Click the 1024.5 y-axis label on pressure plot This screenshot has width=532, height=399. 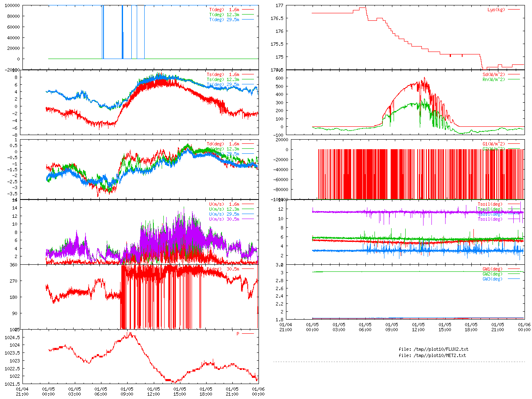[x=13, y=337]
